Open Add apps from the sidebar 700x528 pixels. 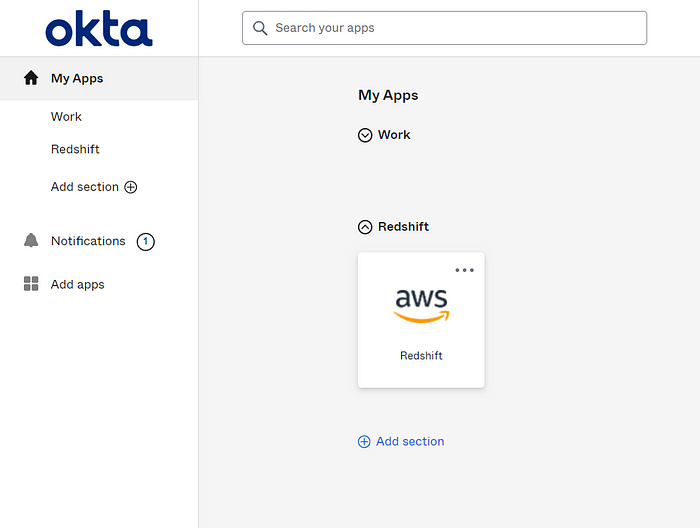coord(77,285)
